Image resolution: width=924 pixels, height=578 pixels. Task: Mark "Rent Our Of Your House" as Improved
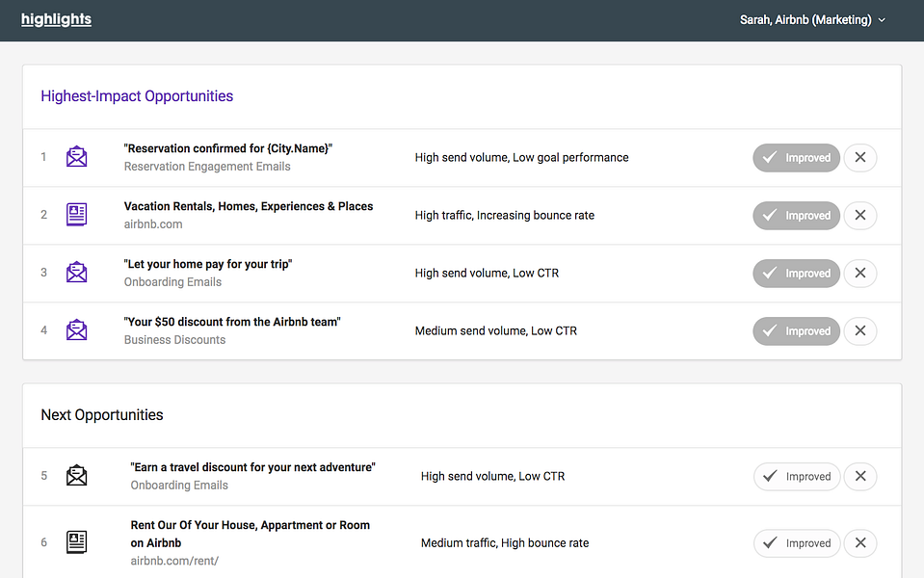click(797, 542)
